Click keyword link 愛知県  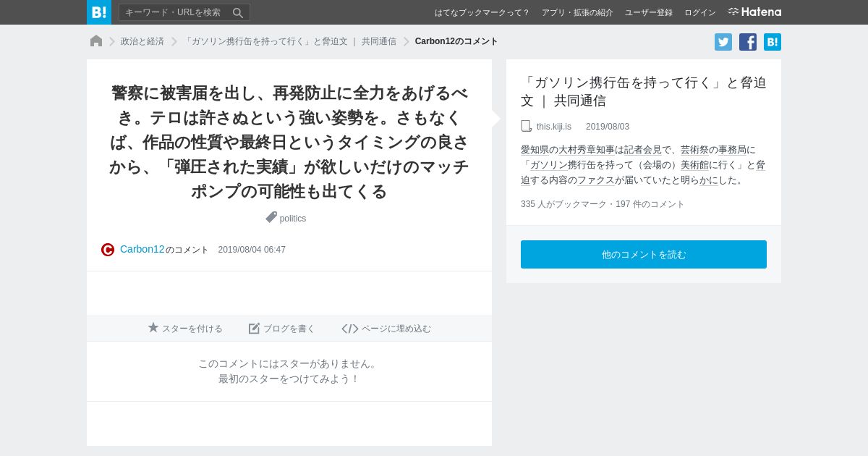535,150
